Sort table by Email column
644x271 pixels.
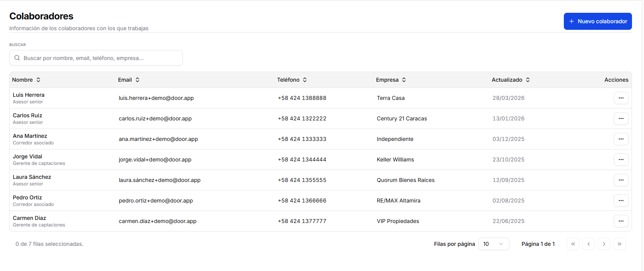click(129, 80)
